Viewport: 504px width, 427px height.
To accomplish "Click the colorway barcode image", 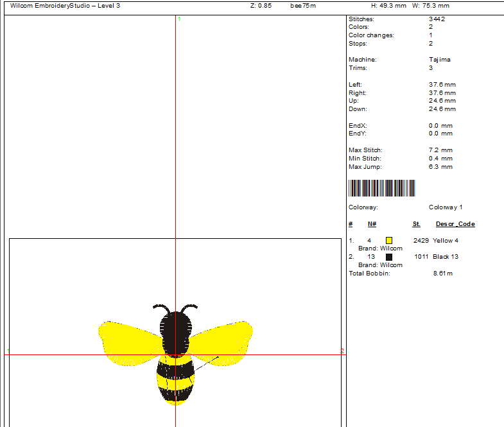I will 381,188.
